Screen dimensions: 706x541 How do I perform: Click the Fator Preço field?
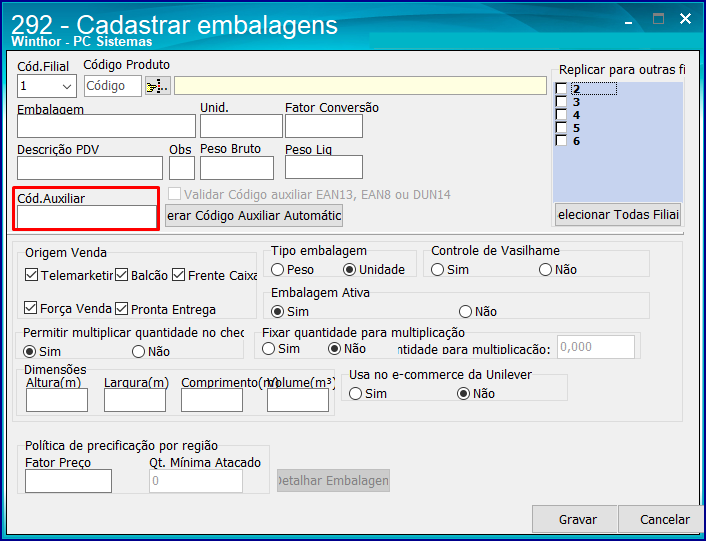click(68, 481)
